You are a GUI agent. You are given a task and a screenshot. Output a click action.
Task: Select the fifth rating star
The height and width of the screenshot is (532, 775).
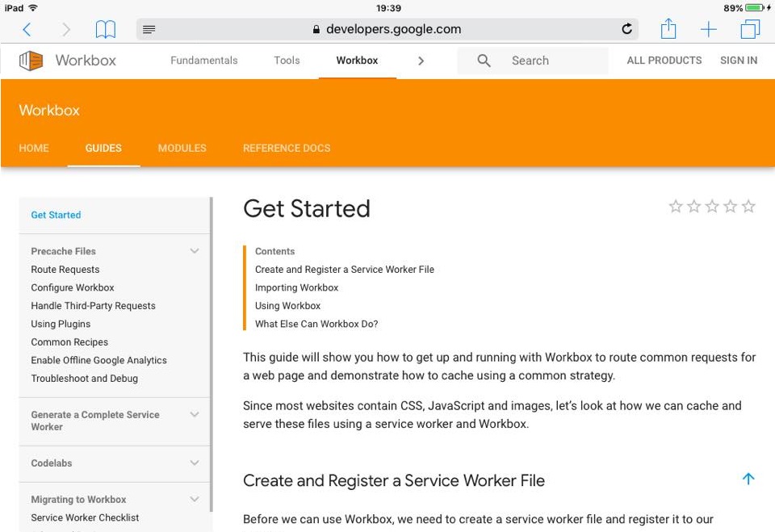coord(748,207)
